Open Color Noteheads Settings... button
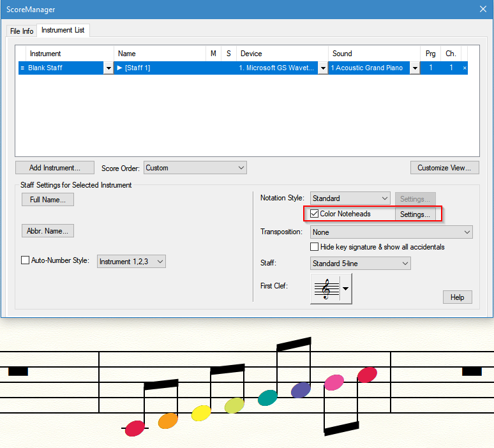Viewport: 494px width, 448px height. pyautogui.click(x=415, y=214)
